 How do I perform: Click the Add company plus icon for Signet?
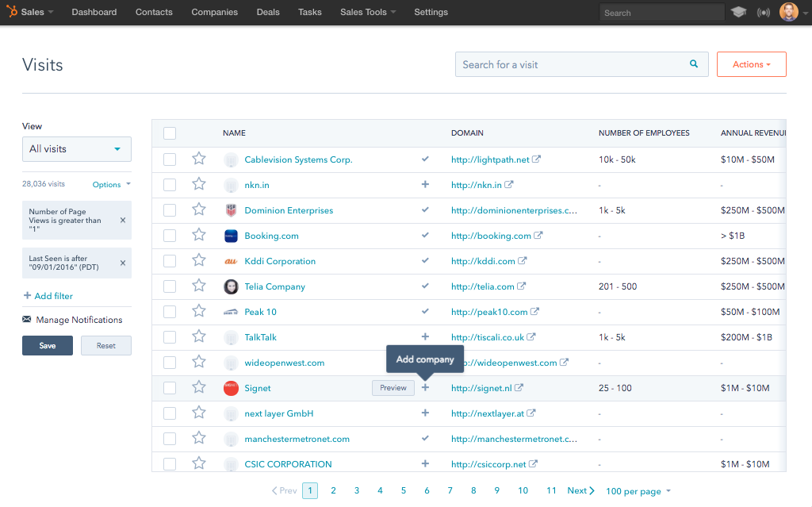[x=425, y=387]
